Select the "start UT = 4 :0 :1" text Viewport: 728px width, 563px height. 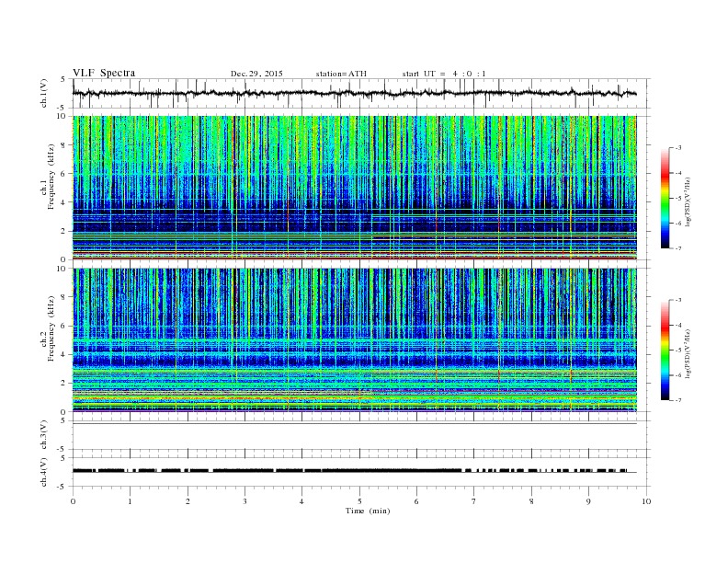point(444,74)
